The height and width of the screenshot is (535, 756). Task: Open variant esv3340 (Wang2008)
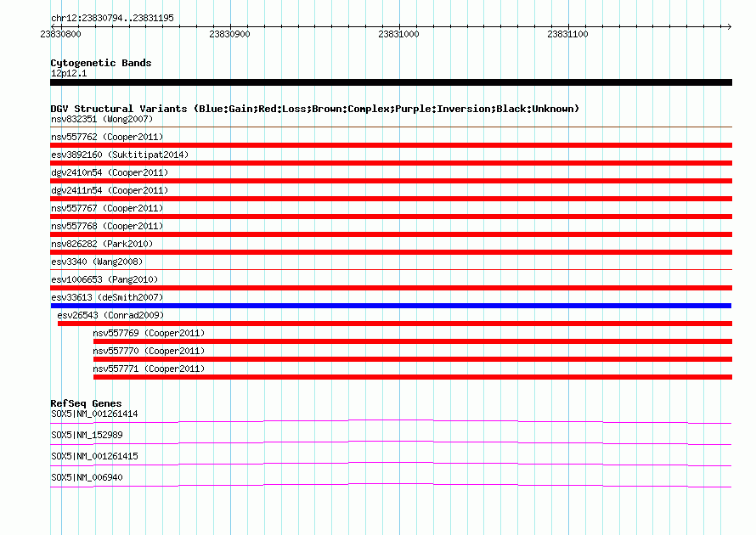(97, 262)
